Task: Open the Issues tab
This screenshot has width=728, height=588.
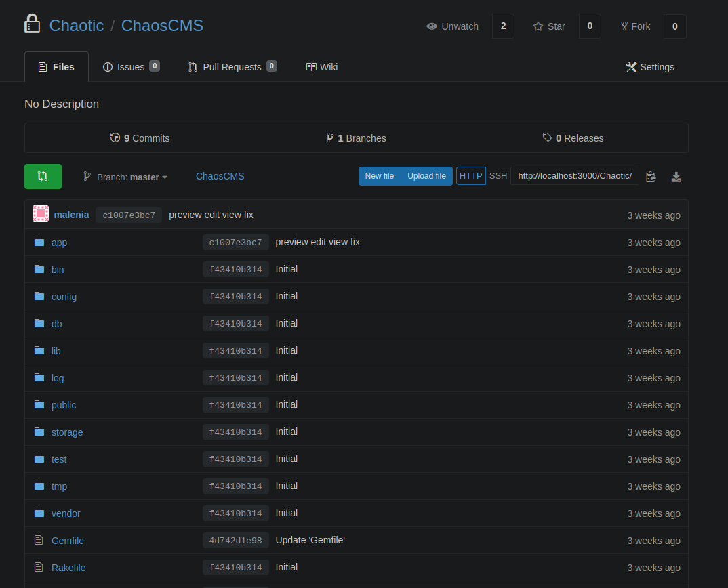Action: click(132, 67)
